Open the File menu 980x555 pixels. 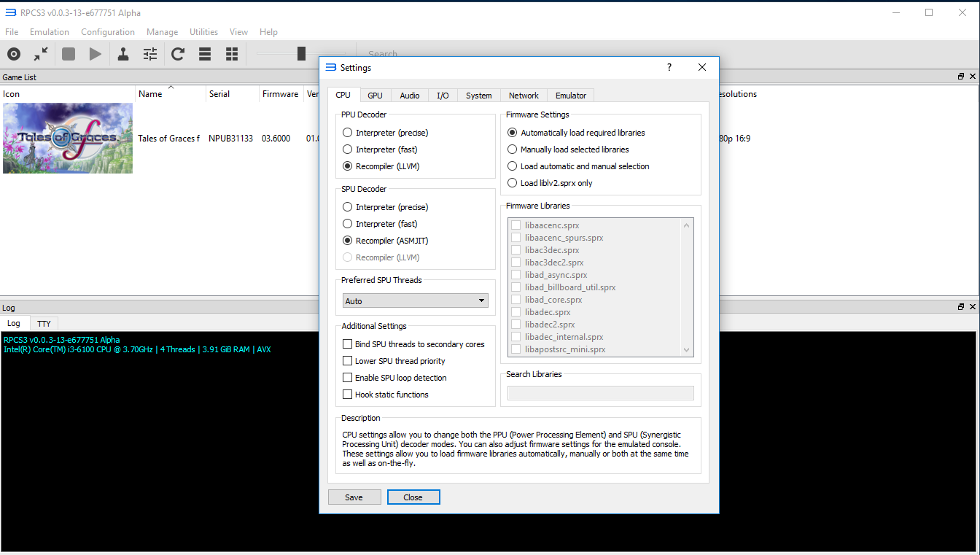(12, 32)
